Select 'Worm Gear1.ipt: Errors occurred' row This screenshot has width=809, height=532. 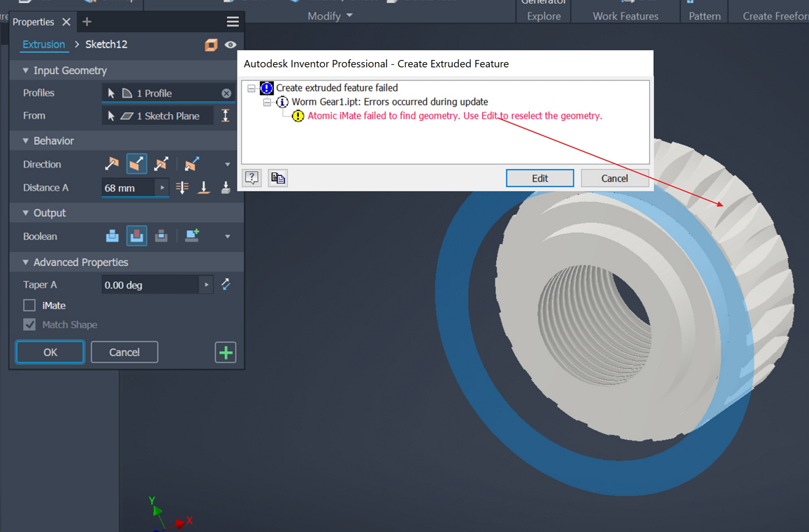pyautogui.click(x=390, y=101)
